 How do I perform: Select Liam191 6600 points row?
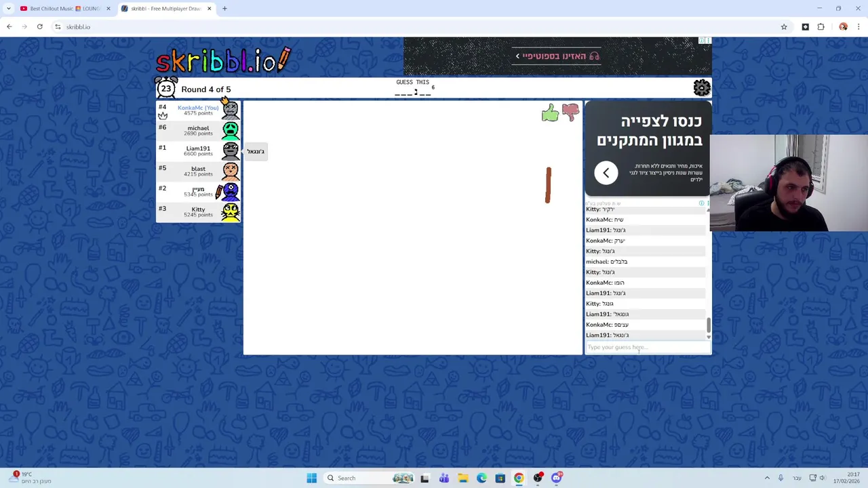pyautogui.click(x=198, y=150)
